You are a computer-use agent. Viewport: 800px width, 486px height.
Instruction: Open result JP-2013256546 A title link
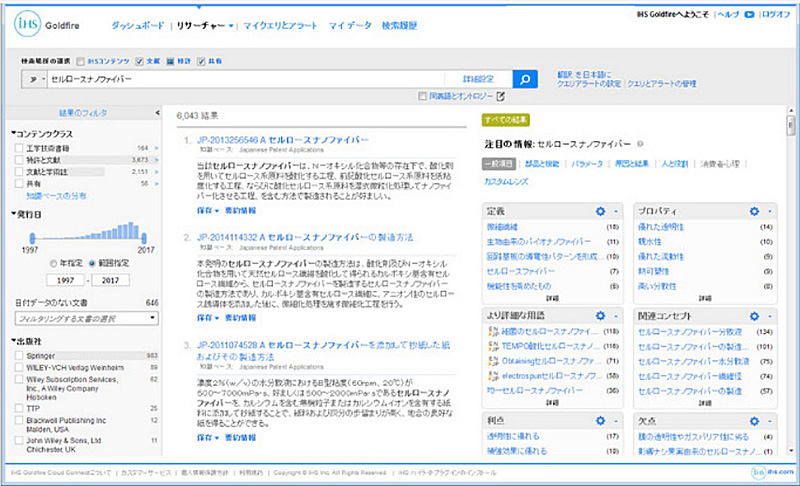coord(283,140)
